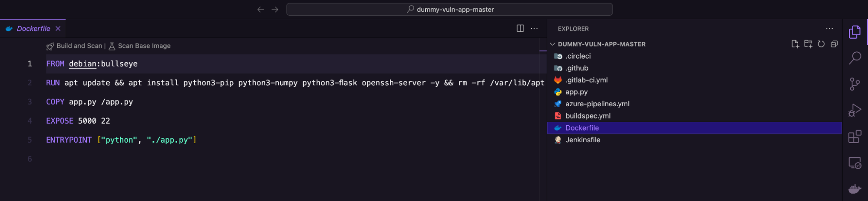868x201 pixels.
Task: Close the Dockerfile tab
Action: click(58, 28)
